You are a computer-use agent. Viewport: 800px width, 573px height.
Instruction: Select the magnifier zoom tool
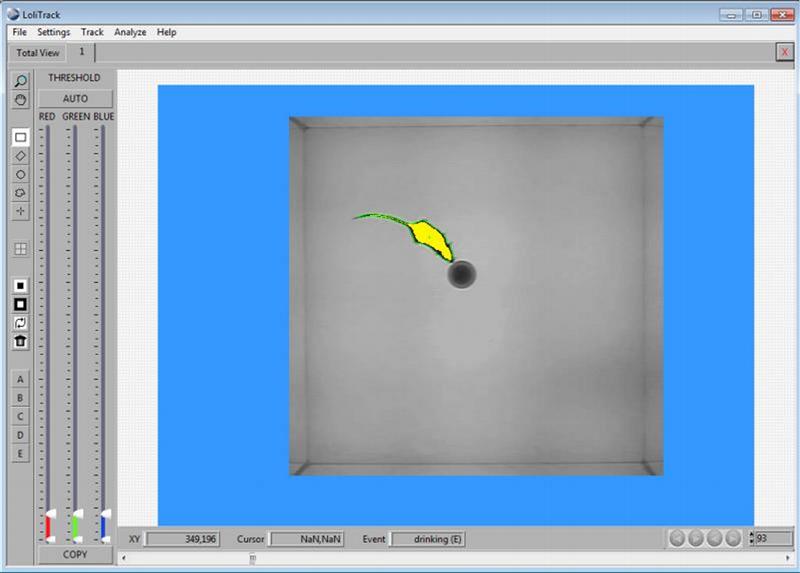[x=20, y=81]
